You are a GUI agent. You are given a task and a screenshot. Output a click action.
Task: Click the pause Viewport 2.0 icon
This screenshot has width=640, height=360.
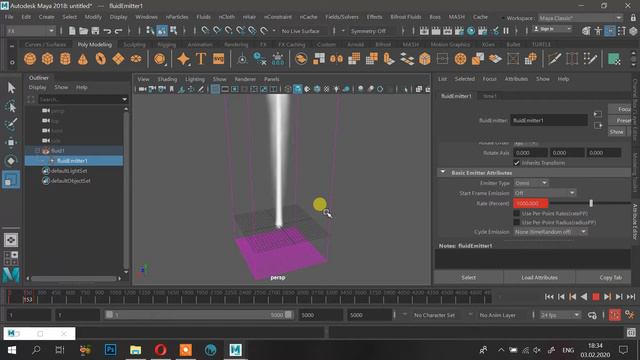(506, 31)
